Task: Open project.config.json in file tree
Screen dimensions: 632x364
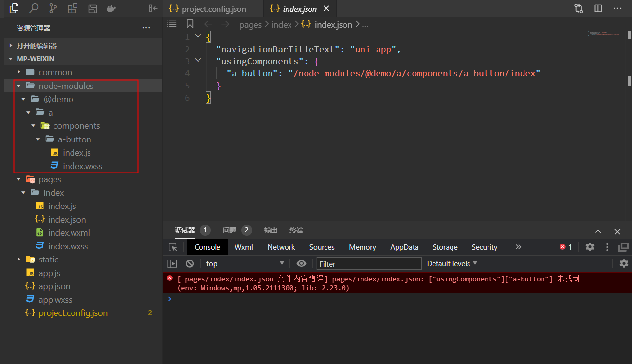Action: click(x=83, y=312)
